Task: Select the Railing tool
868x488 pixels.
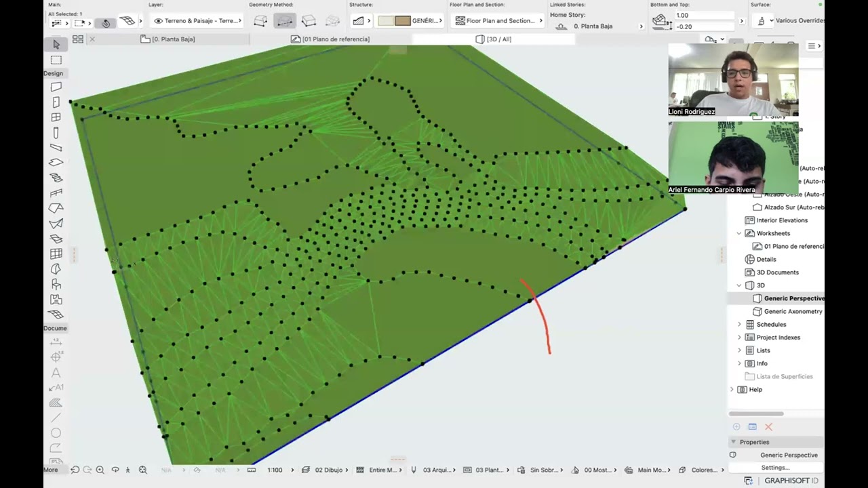Action: click(56, 193)
